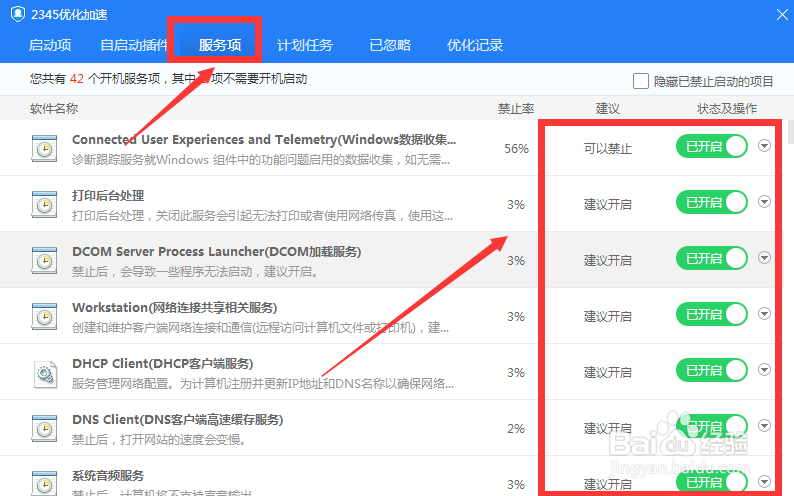
Task: Click the vertical scrollbar thumb
Action: tap(790, 132)
